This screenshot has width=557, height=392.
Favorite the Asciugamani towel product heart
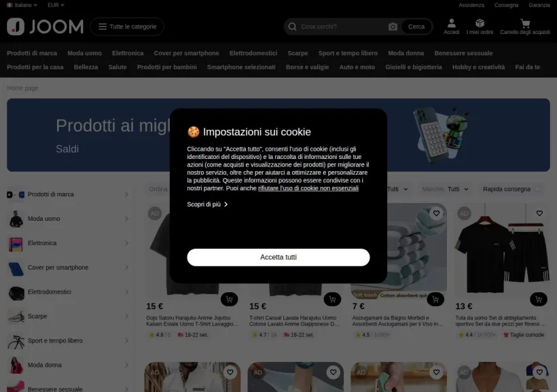click(x=436, y=213)
